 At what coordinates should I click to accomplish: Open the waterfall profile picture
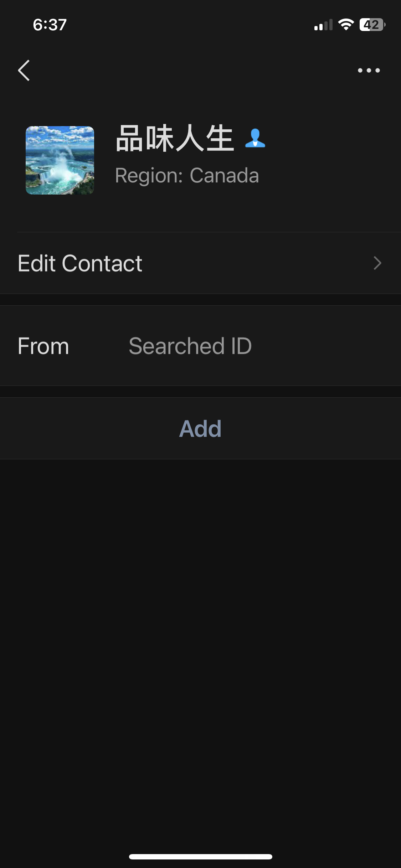click(x=60, y=160)
